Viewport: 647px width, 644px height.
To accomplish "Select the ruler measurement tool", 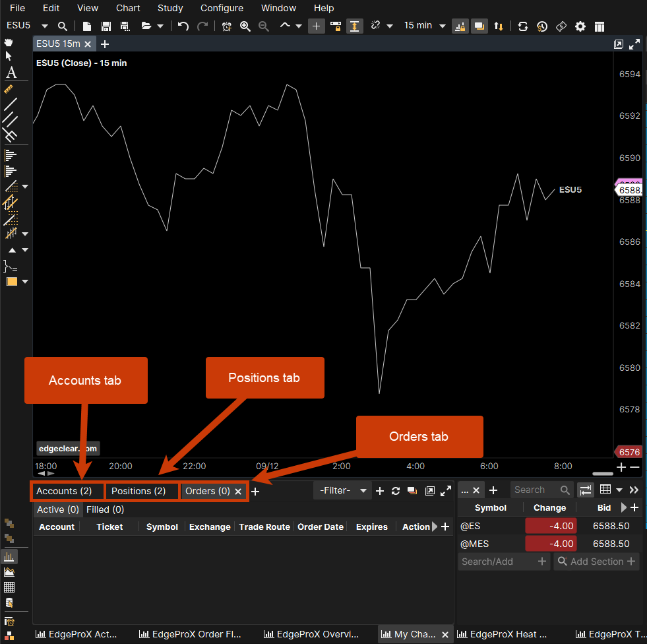I will [9, 88].
